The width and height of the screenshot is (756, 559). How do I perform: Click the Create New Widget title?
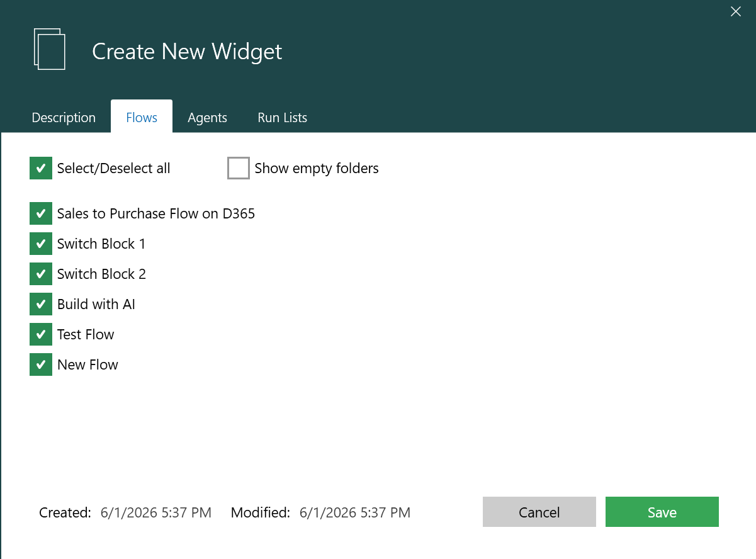pos(187,51)
